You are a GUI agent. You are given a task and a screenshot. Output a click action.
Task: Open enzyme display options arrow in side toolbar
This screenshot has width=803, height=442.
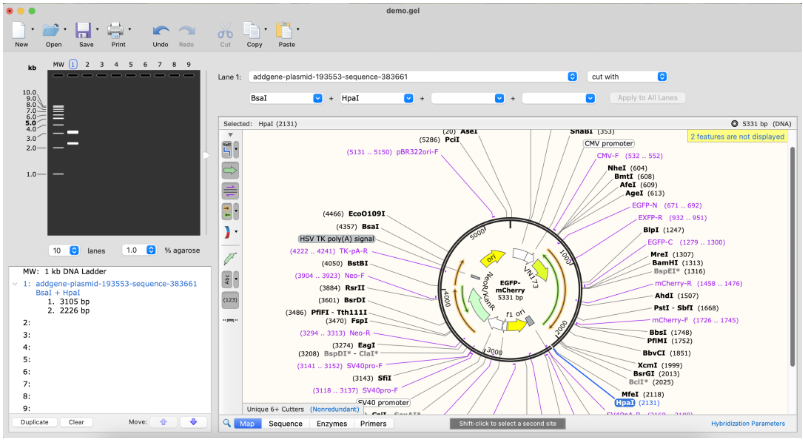236,150
